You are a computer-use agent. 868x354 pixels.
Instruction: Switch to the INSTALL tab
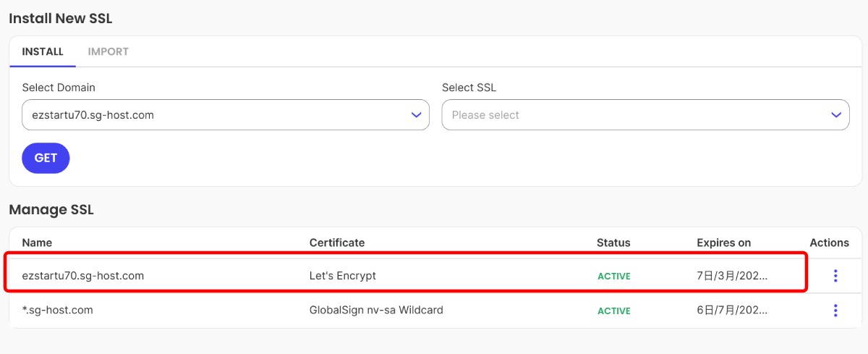[43, 52]
